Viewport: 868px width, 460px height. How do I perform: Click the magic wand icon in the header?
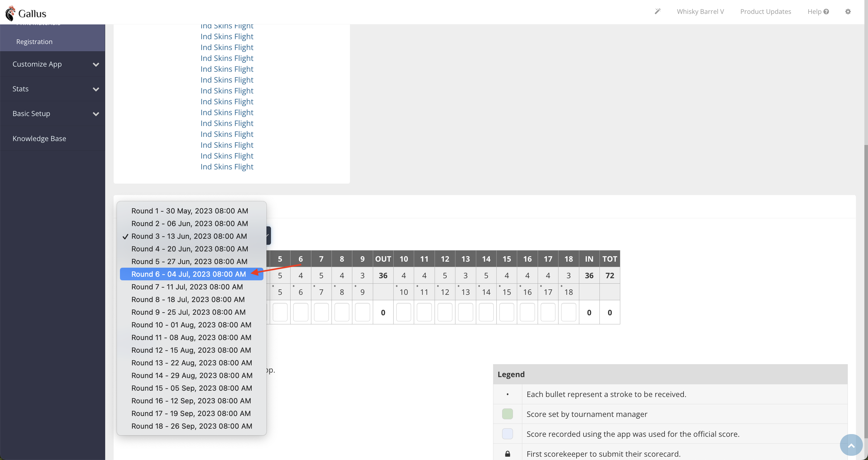pos(657,11)
